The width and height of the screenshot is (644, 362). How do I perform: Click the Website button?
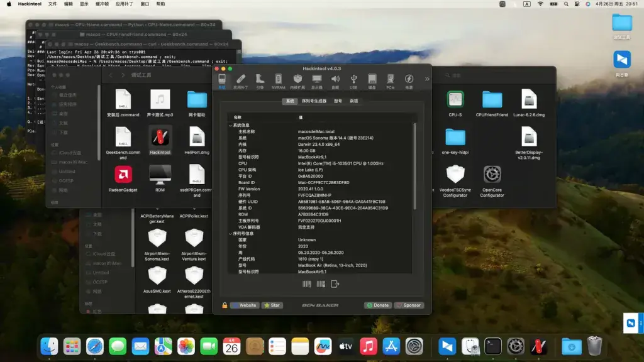tap(245, 305)
